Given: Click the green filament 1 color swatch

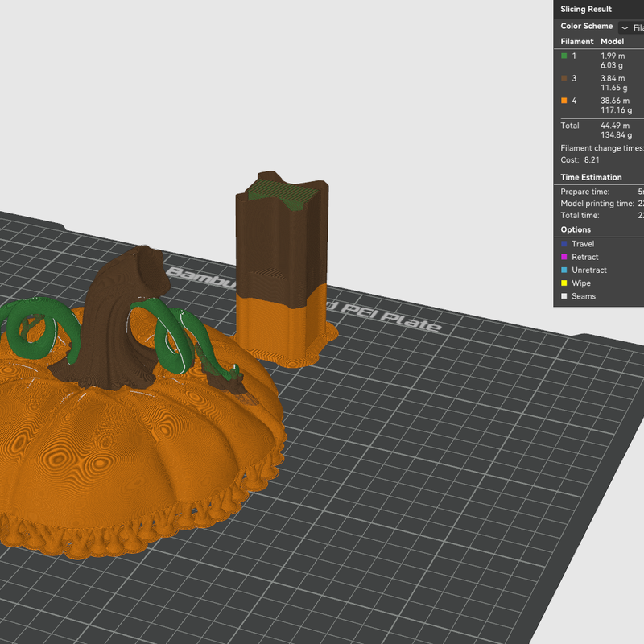Looking at the screenshot, I should [564, 56].
